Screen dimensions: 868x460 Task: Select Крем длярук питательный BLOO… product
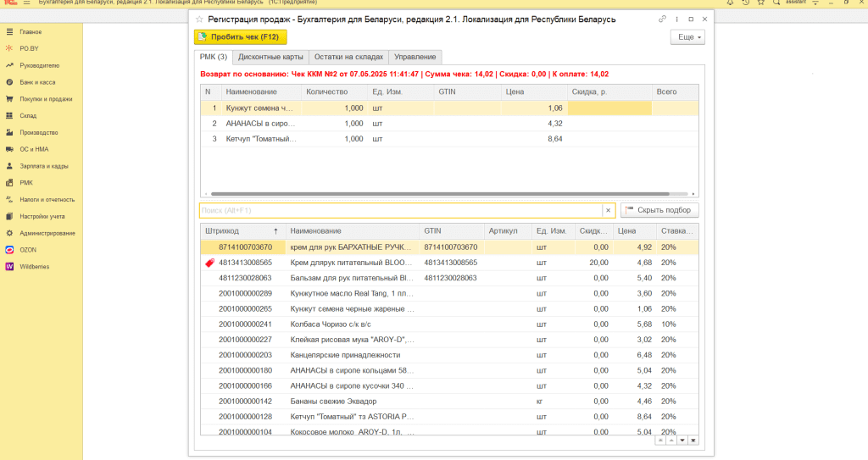pyautogui.click(x=449, y=263)
